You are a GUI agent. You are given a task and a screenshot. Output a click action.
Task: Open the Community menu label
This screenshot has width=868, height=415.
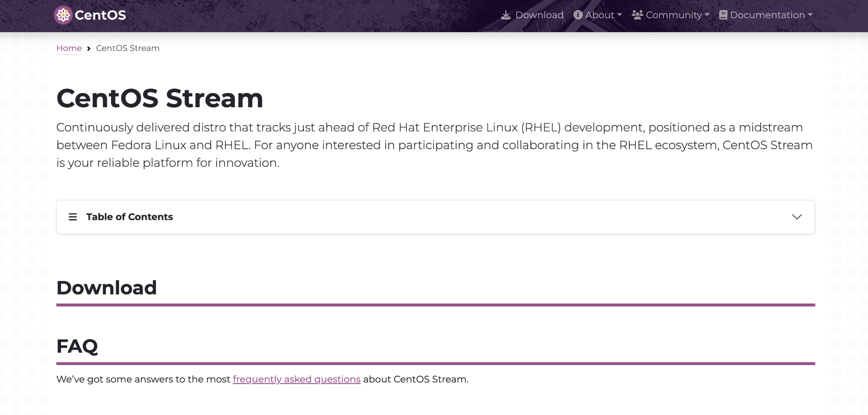click(673, 15)
